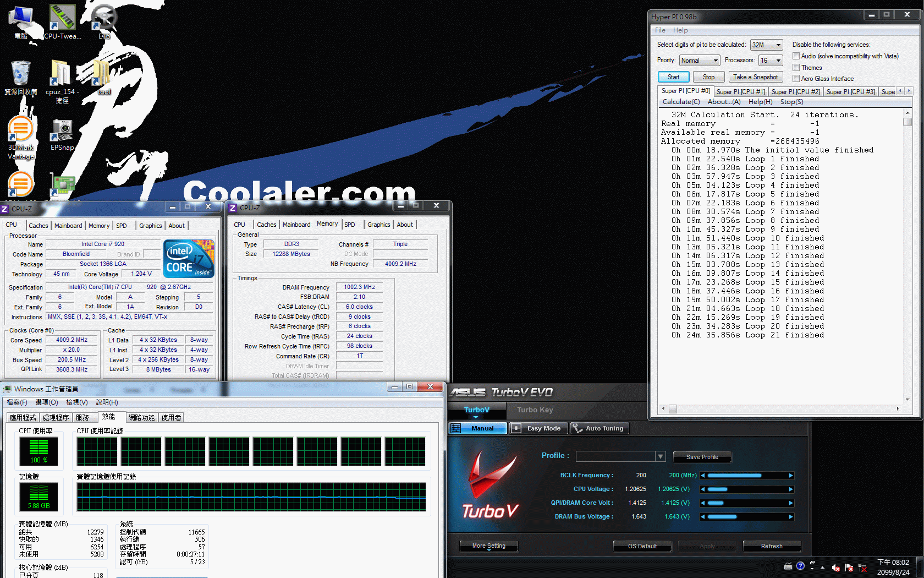Viewport: 924px width, 578px height.
Task: Click the Z icon of the CPU-Z processor window
Action: tap(4, 209)
